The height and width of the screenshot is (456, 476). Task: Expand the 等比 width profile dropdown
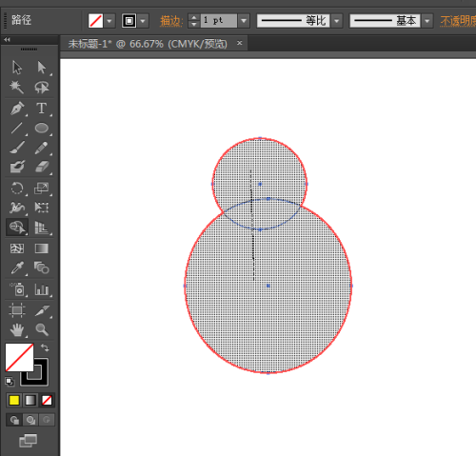(x=337, y=21)
